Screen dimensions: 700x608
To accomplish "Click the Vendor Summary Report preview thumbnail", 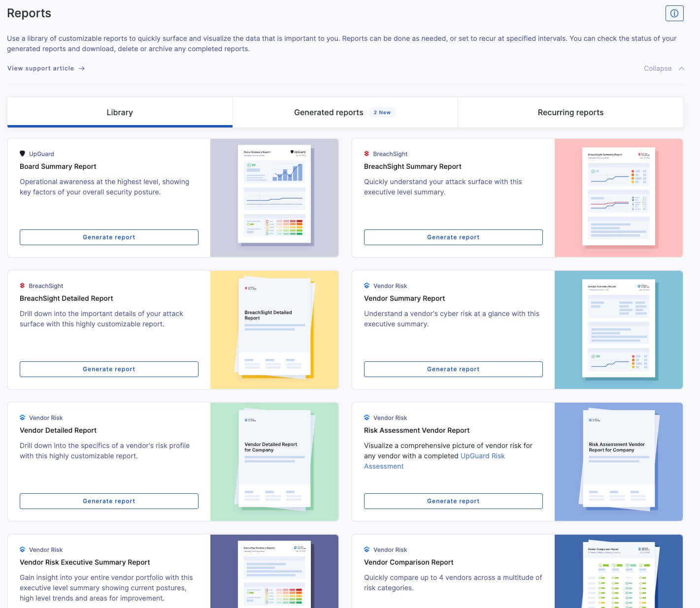I will click(619, 330).
